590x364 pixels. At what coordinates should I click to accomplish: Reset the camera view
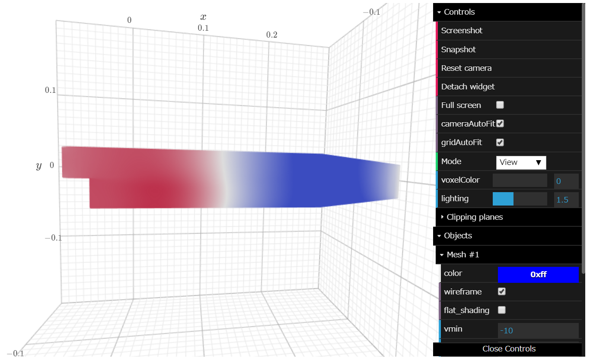pos(466,68)
